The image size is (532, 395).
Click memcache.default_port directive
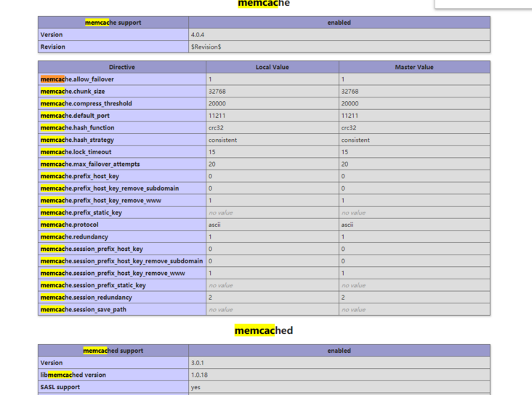[75, 116]
